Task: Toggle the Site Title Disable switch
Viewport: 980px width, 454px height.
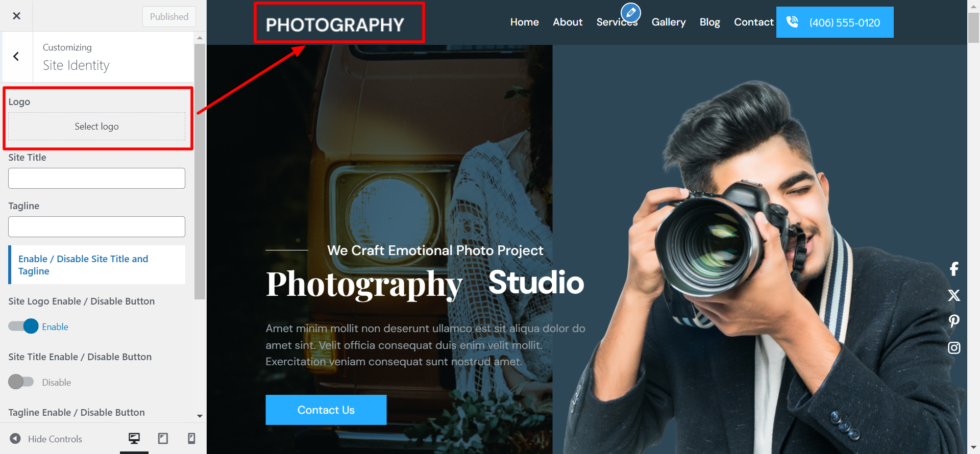Action: pyautogui.click(x=21, y=382)
